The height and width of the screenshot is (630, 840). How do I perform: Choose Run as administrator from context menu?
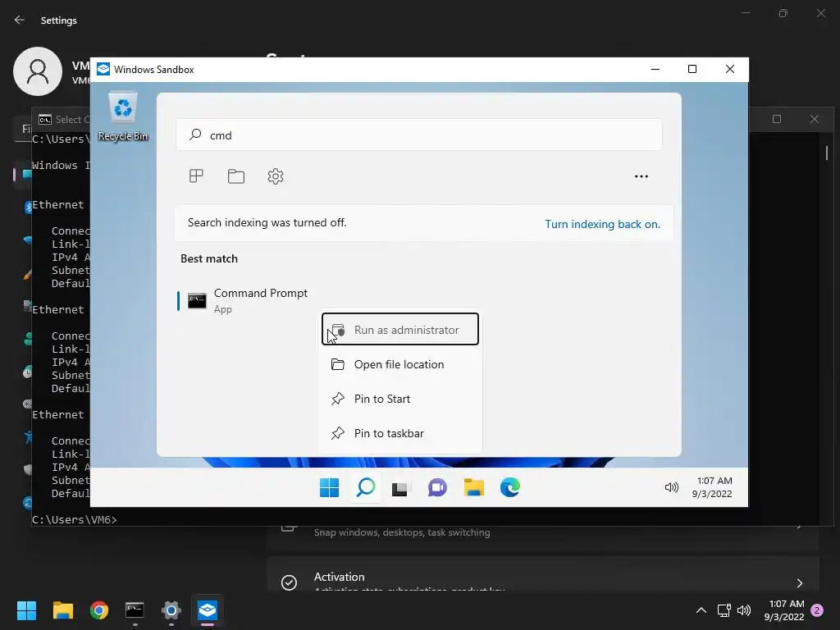(400, 330)
